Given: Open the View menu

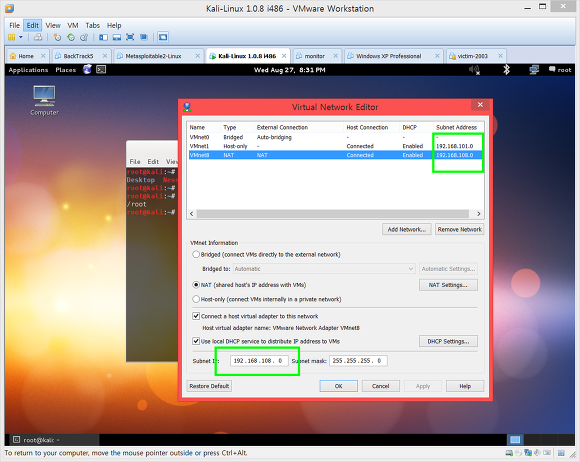Looking at the screenshot, I should tap(53, 25).
